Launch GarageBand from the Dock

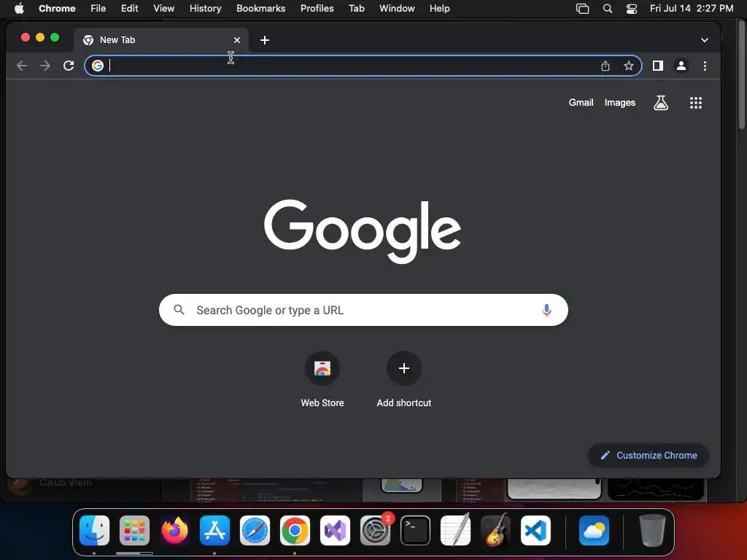(495, 531)
